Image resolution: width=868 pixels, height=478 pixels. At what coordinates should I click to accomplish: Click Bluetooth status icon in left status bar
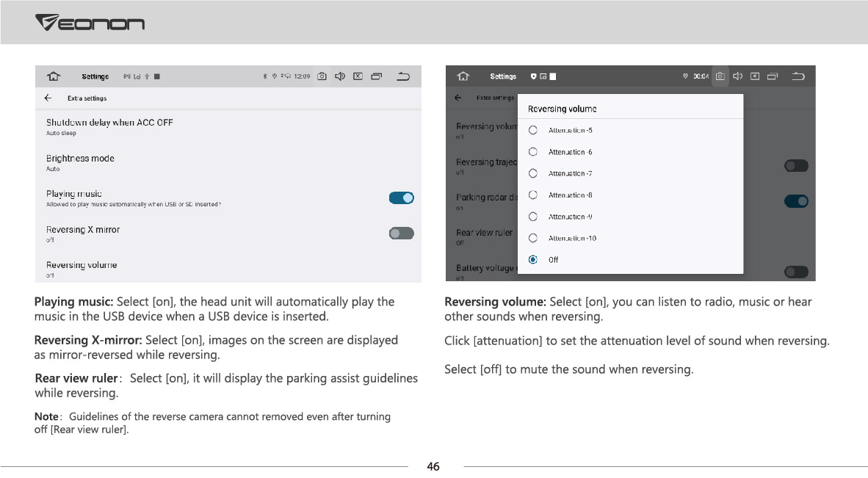tap(264, 76)
